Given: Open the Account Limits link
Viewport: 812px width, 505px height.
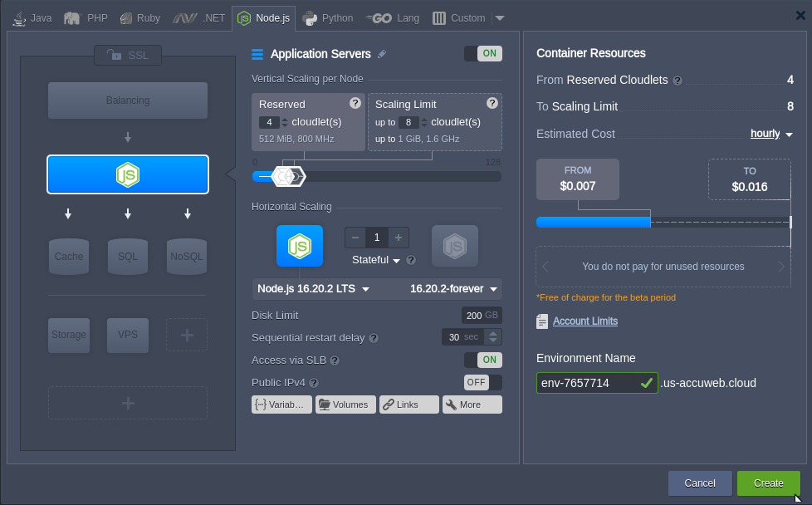Looking at the screenshot, I should click(x=585, y=321).
